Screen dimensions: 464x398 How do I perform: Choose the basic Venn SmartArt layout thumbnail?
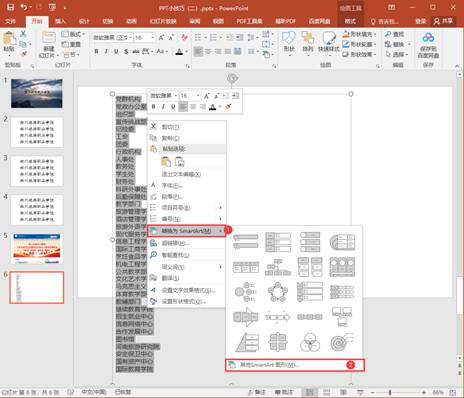tap(310, 342)
